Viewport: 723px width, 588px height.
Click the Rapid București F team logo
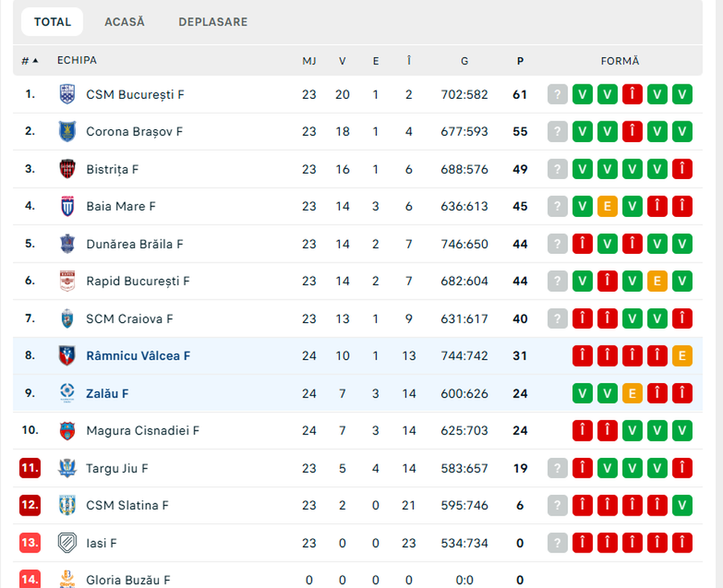point(67,281)
